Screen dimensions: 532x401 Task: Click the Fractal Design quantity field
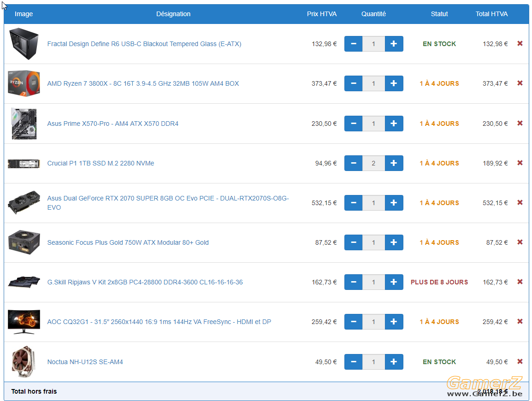pos(373,44)
